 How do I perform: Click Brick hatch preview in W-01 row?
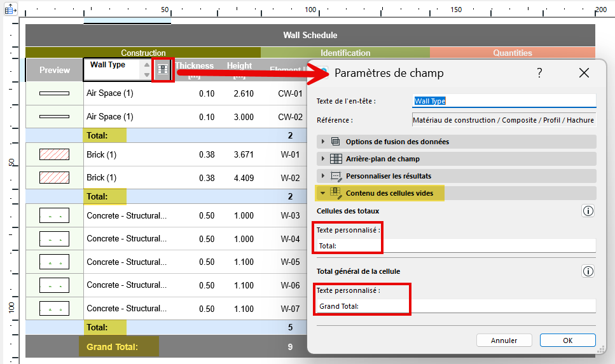(x=55, y=154)
